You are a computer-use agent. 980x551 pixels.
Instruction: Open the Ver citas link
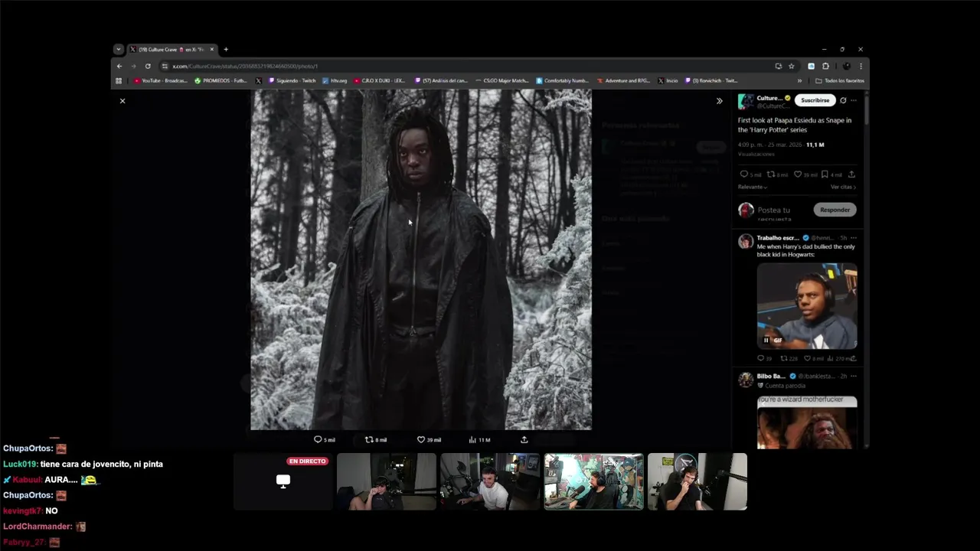[843, 187]
